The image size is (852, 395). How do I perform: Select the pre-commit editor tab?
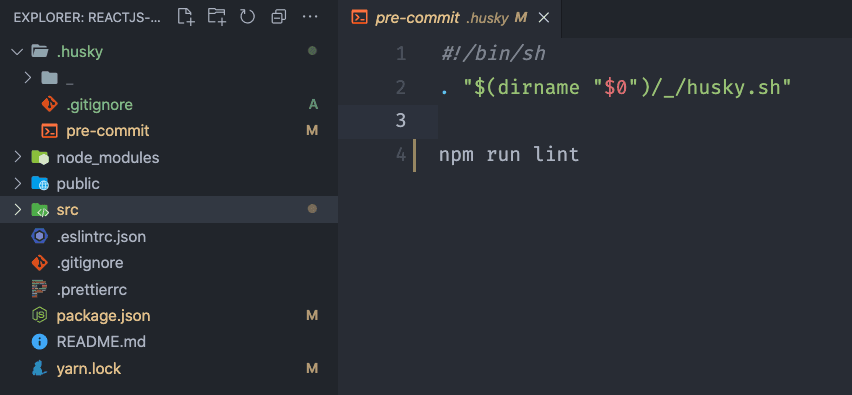(449, 18)
